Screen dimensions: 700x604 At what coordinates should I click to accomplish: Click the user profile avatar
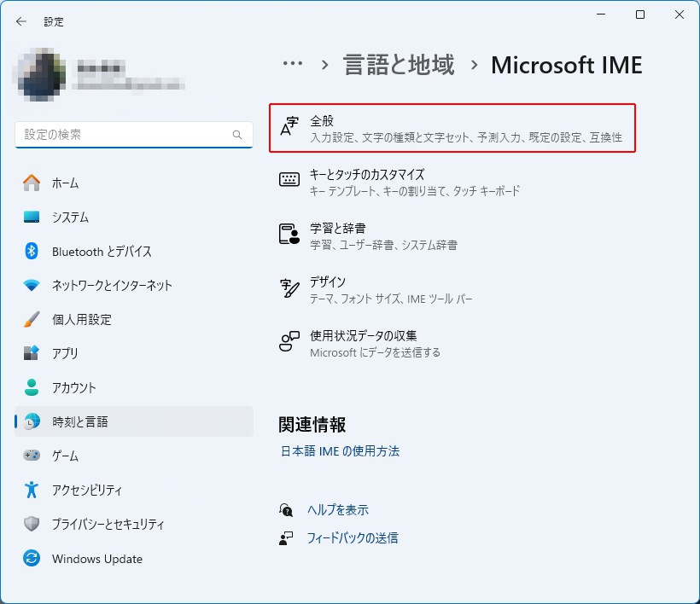click(40, 73)
